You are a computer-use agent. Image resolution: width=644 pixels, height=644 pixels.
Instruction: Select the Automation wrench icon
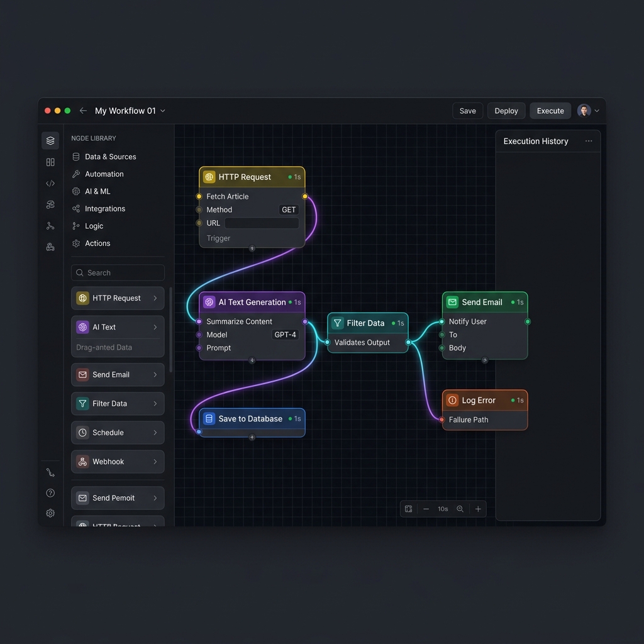click(75, 174)
